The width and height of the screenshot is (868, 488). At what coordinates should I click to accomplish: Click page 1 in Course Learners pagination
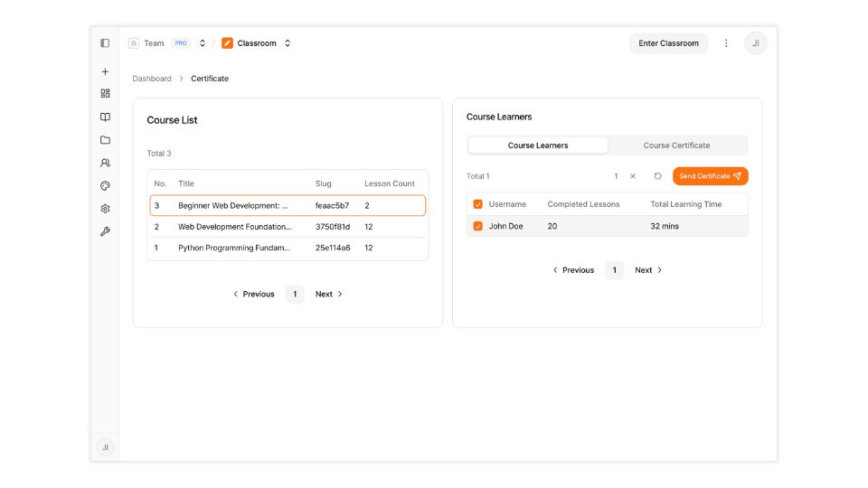(x=614, y=270)
